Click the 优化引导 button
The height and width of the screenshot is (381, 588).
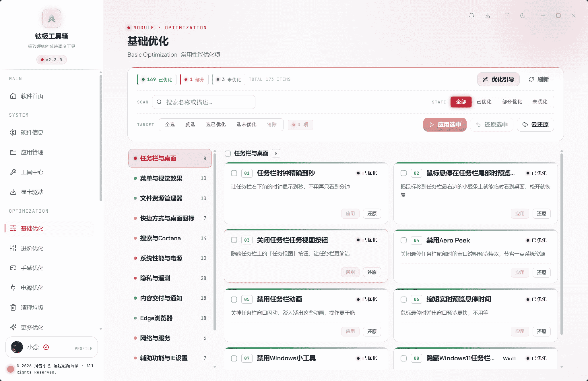click(498, 79)
